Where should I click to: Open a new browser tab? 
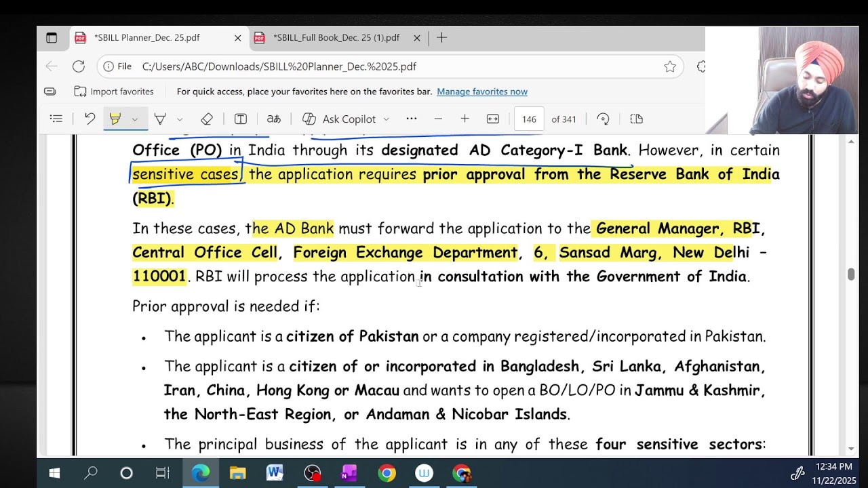[441, 38]
